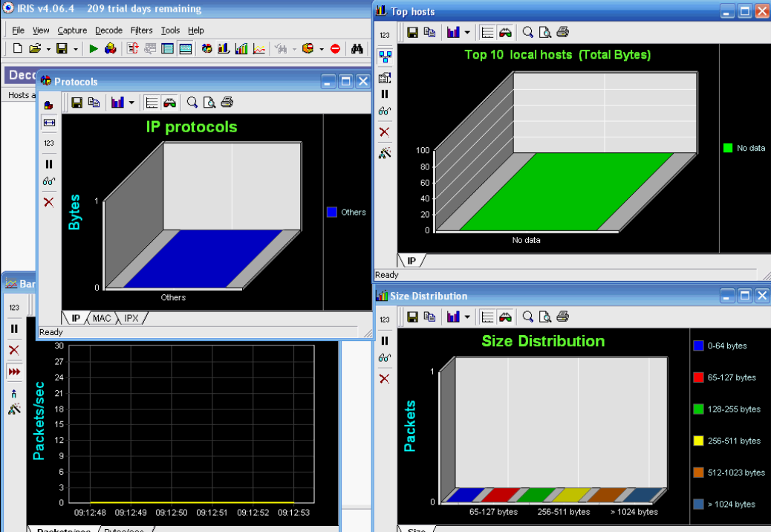The image size is (771, 532).
Task: Copy the chart in the Protocols window
Action: pos(94,103)
